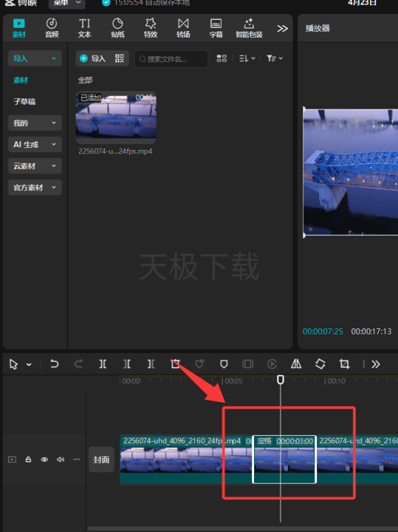Screen dimensions: 398x532
Task: Click the 封面 cover button
Action: point(101,460)
